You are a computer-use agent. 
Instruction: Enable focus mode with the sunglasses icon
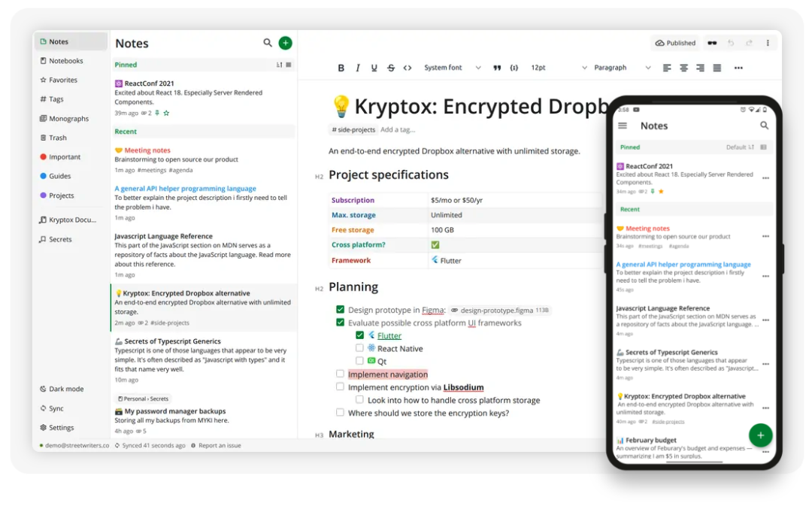[713, 43]
